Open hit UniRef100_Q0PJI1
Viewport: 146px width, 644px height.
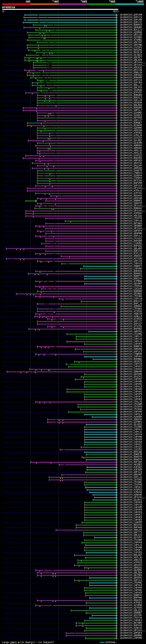(131, 17)
